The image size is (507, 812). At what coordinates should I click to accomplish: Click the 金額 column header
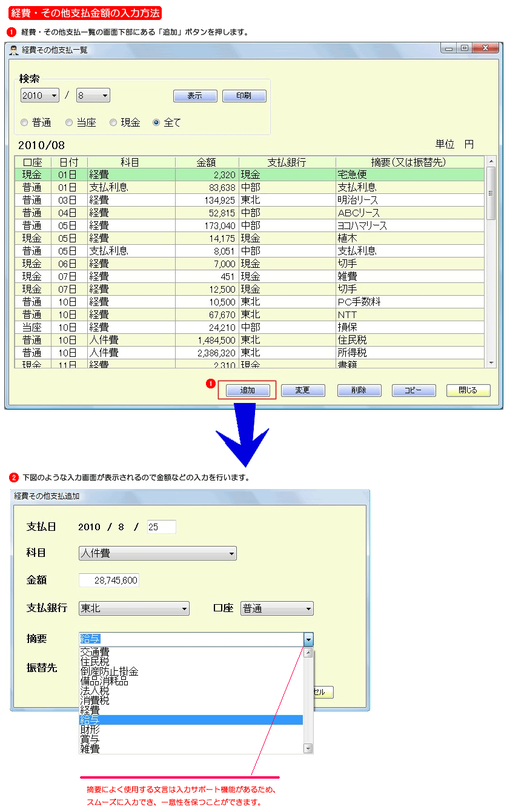coord(207,162)
